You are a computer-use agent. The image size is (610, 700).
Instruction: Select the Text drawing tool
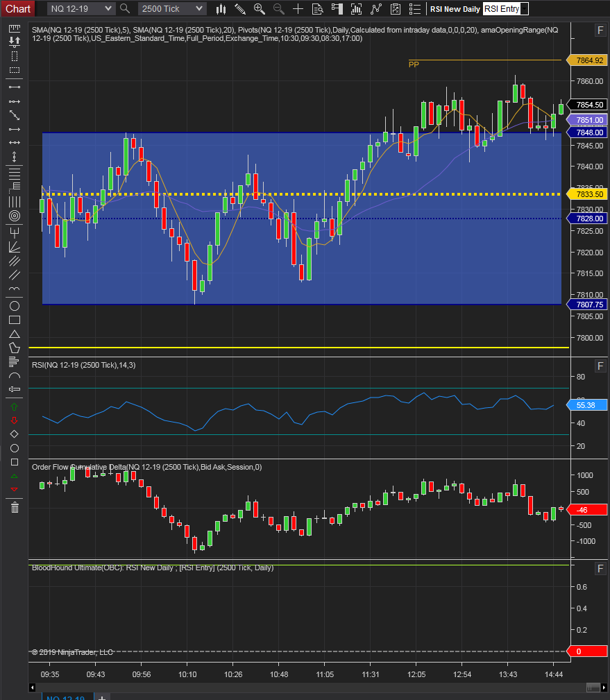coord(15,389)
